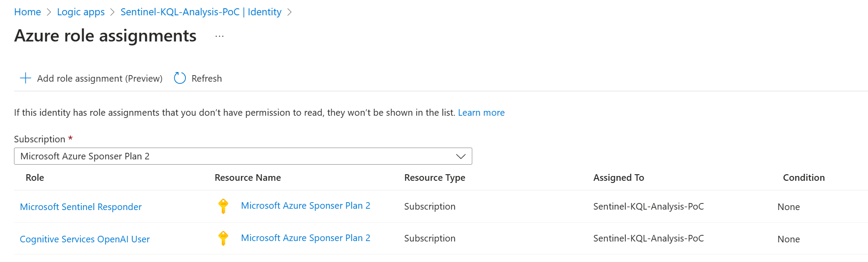The height and width of the screenshot is (262, 868).
Task: Click key icon in Cognitive Services OpenAI row
Action: 223,238
